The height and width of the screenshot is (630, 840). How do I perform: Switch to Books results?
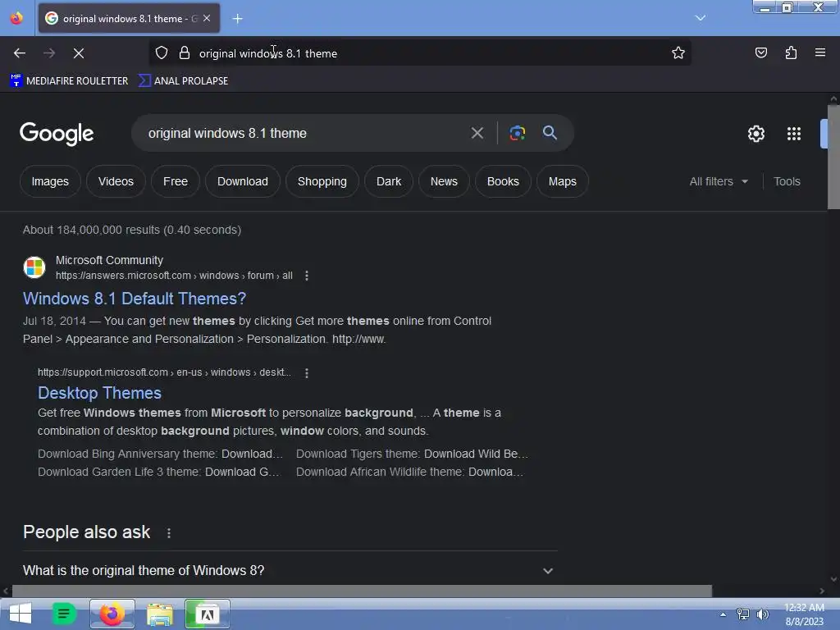click(503, 181)
